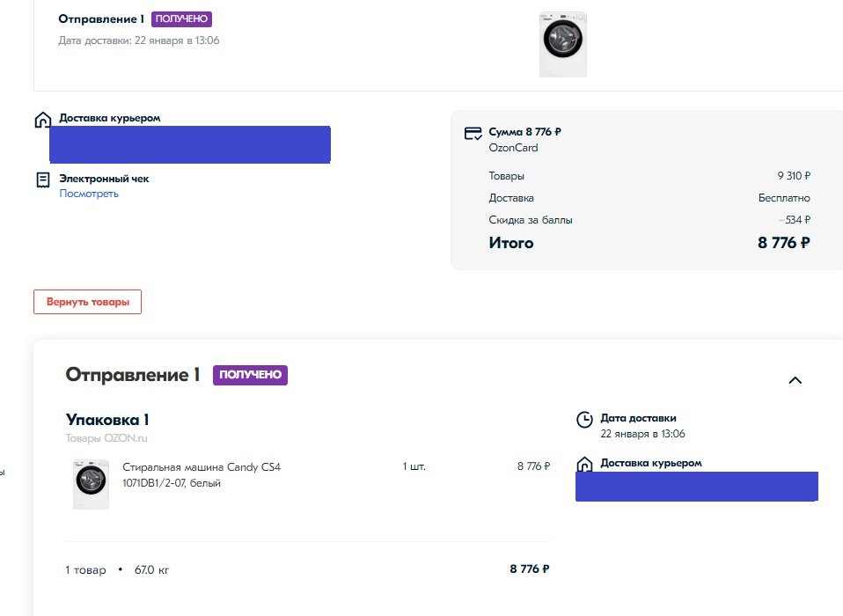This screenshot has width=843, height=616.
Task: Click the large Отправление 1 section heading
Action: [x=133, y=375]
